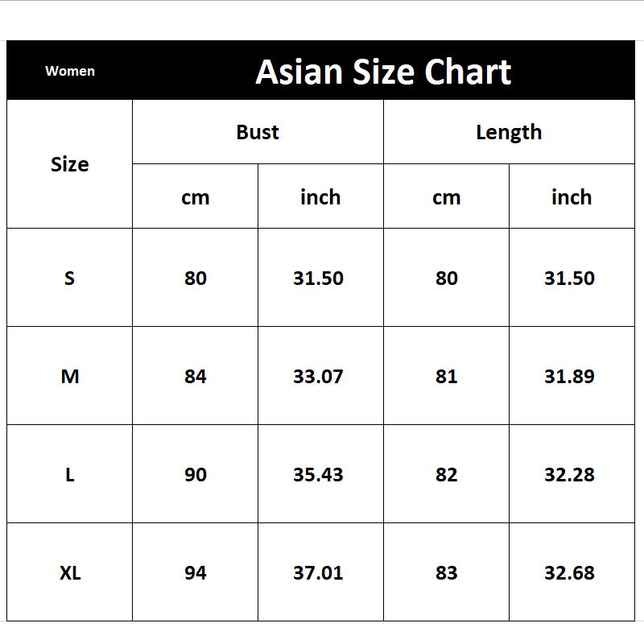Click the 32.28 inch length value

click(x=569, y=474)
